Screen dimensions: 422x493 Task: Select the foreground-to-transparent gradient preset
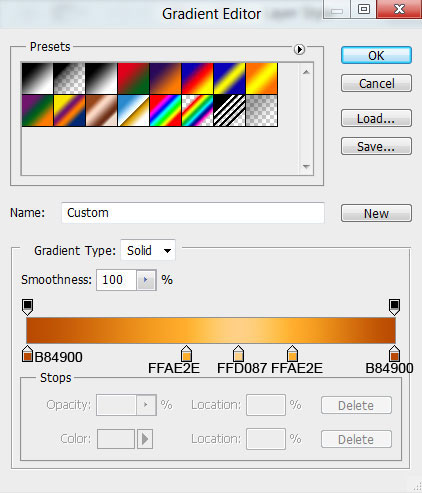pyautogui.click(x=69, y=78)
